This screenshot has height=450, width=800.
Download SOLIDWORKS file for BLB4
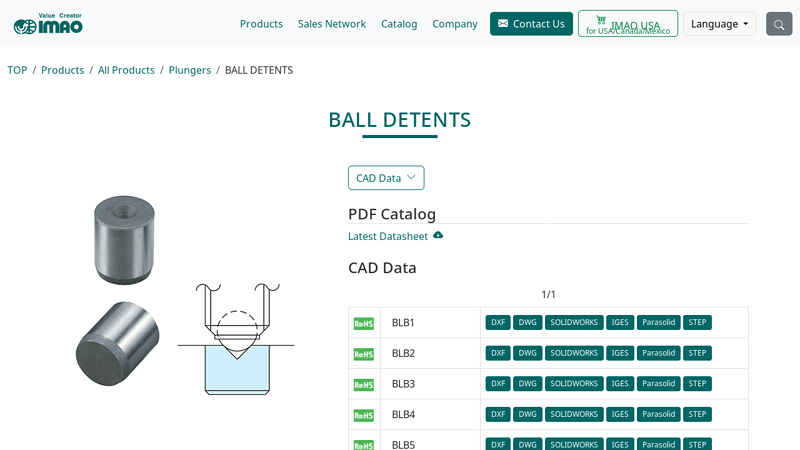(574, 414)
